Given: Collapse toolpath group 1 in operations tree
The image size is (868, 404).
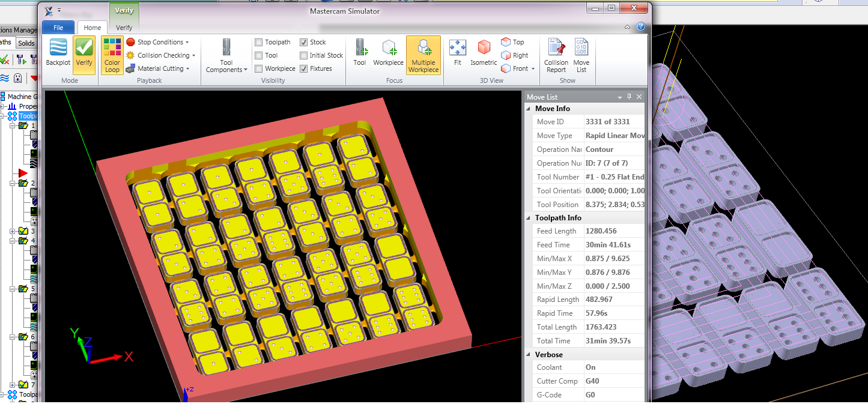Looking at the screenshot, I should 13,125.
